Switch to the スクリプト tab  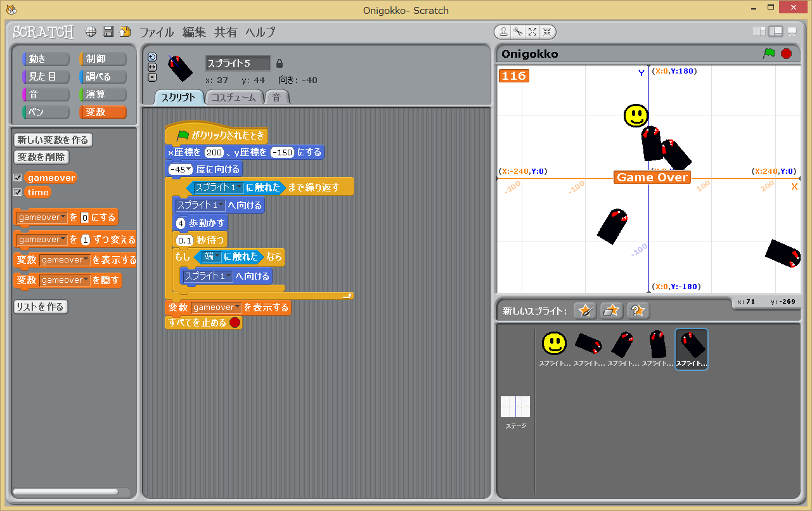tap(179, 98)
